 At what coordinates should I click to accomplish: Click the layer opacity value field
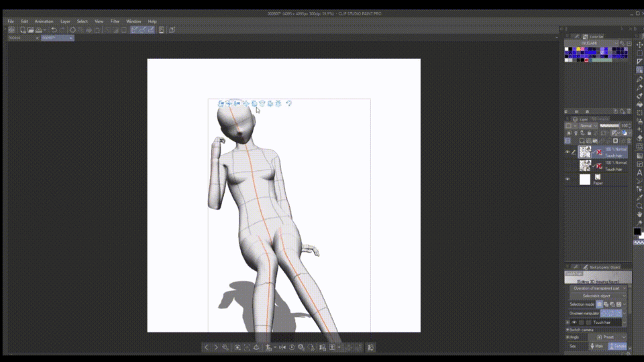coord(625,125)
